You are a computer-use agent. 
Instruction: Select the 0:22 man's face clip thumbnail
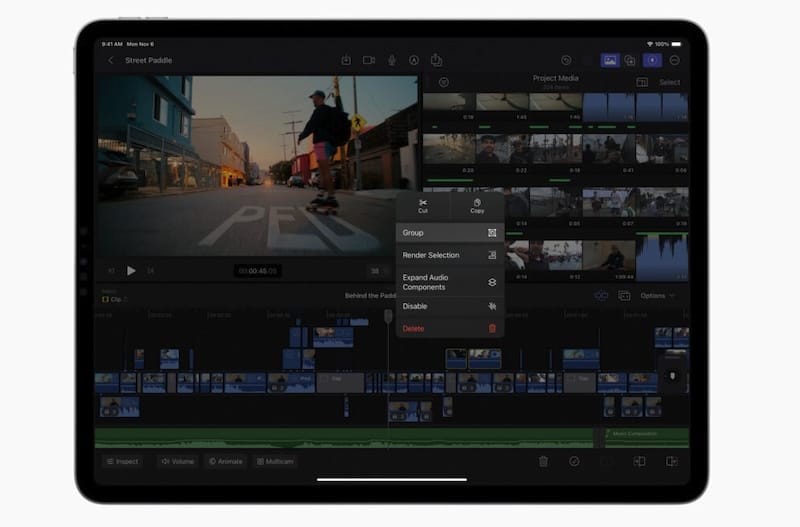[x=502, y=150]
